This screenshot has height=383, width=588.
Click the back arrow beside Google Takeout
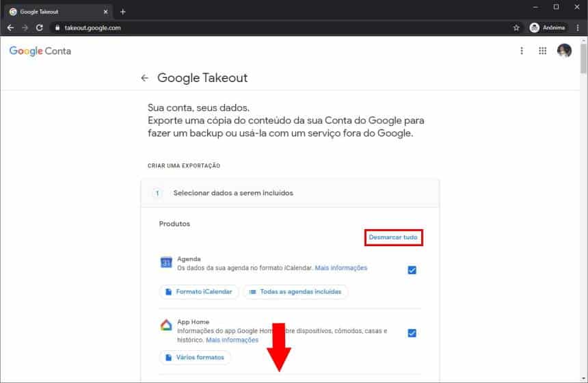(145, 78)
